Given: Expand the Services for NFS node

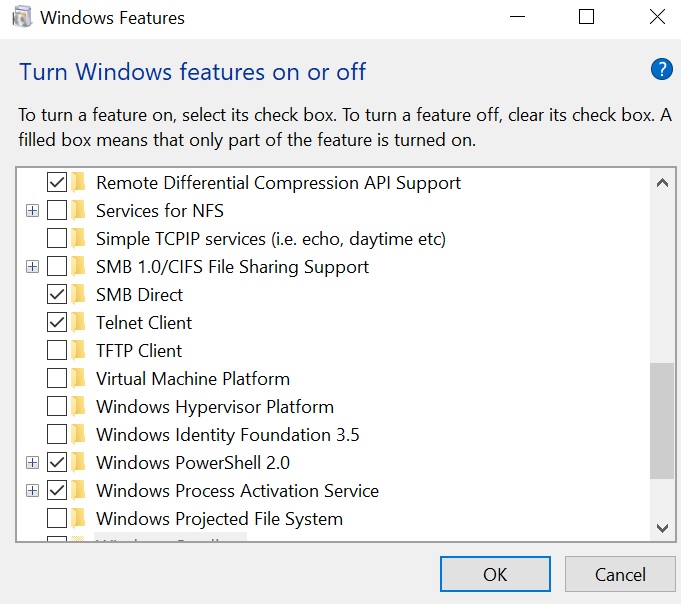Looking at the screenshot, I should 32,211.
